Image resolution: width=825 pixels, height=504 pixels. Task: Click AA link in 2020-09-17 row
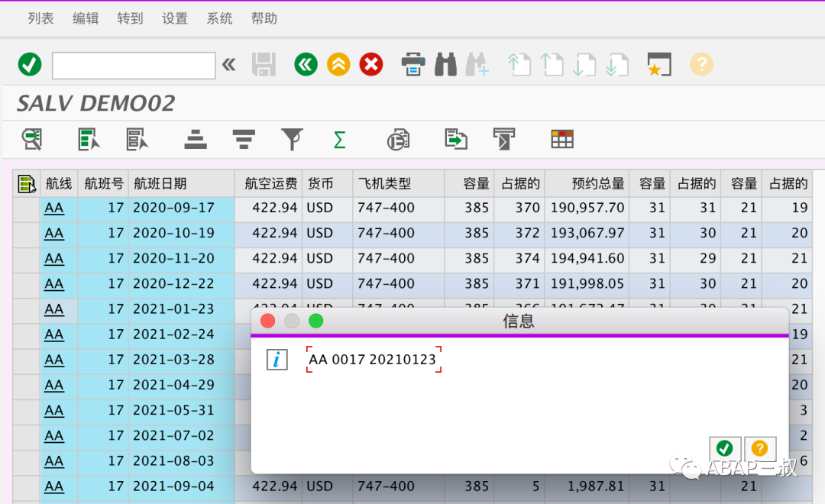(54, 208)
